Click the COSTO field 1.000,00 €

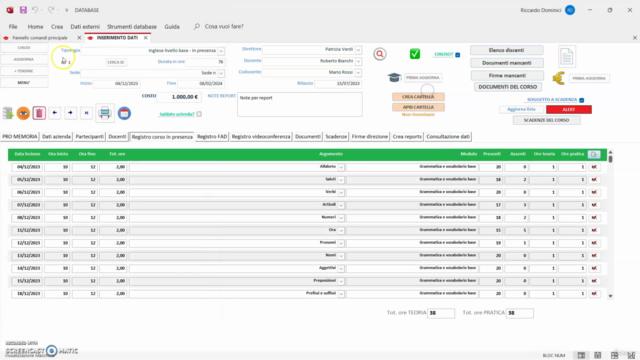coord(178,97)
